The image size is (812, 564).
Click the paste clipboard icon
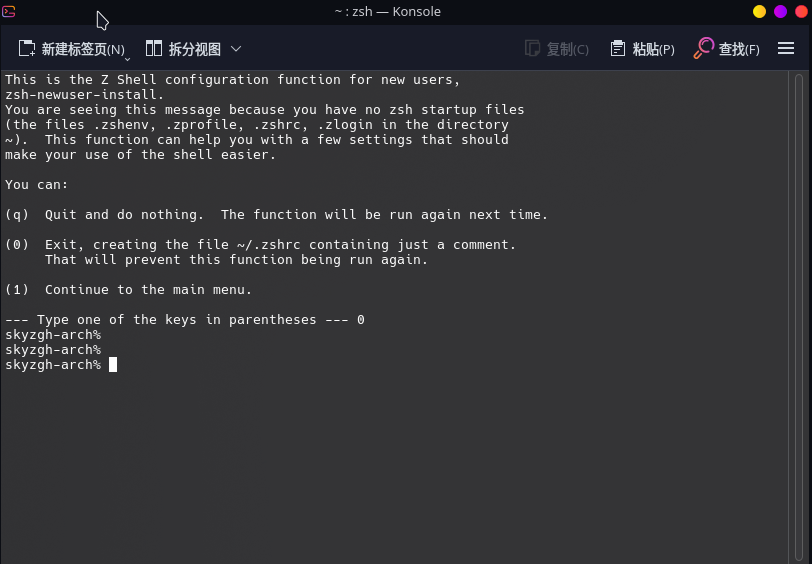[x=618, y=48]
